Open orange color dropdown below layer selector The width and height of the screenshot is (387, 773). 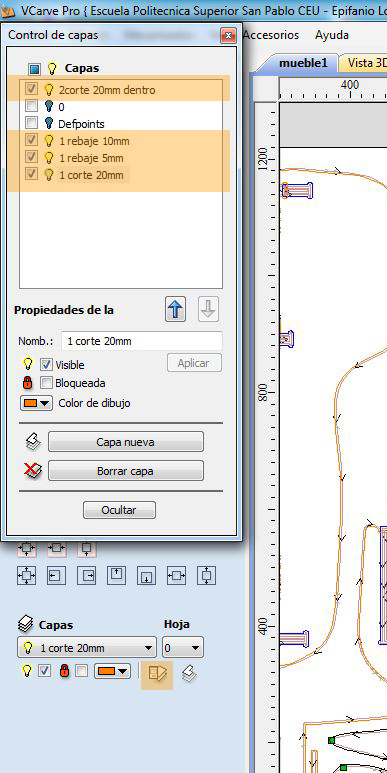[x=112, y=671]
